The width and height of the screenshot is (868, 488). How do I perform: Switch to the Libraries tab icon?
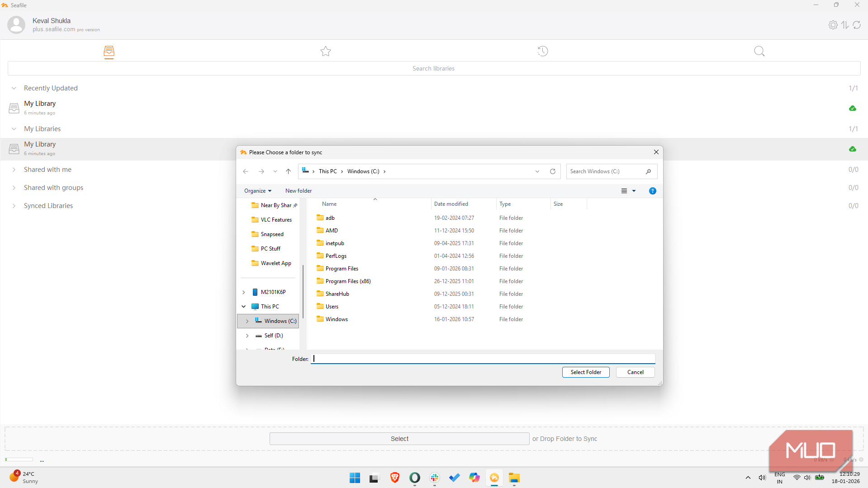coord(109,52)
